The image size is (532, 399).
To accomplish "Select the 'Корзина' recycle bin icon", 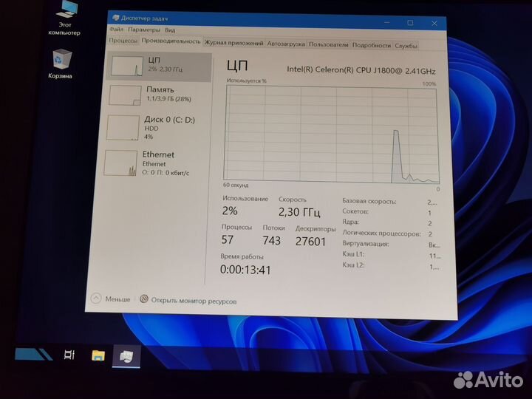I will pyautogui.click(x=63, y=60).
